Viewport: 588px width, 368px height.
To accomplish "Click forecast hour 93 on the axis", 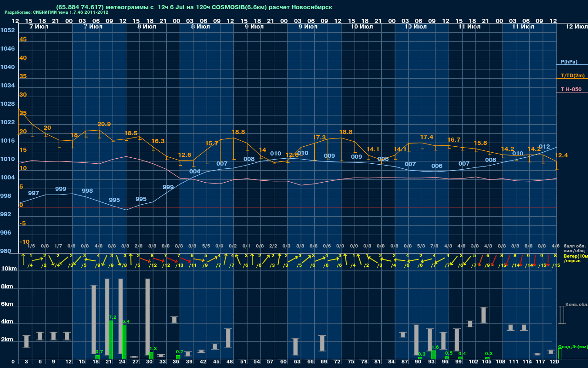I will [431, 362].
